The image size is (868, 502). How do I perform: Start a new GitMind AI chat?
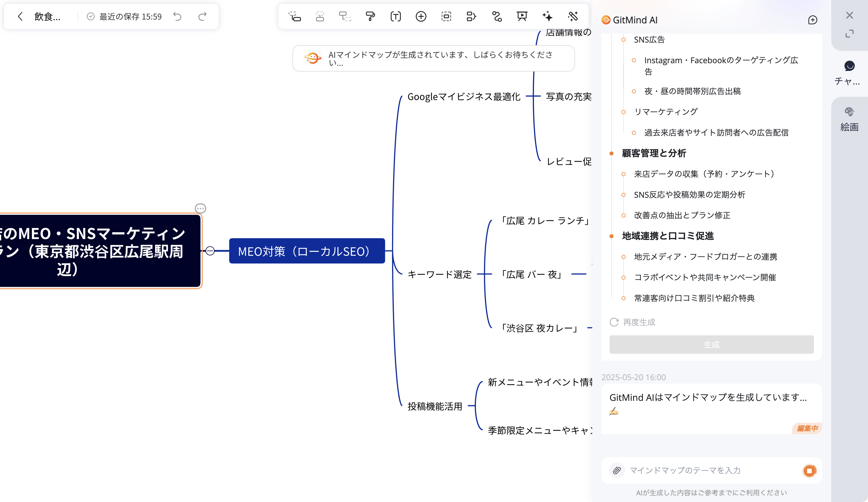click(x=813, y=20)
